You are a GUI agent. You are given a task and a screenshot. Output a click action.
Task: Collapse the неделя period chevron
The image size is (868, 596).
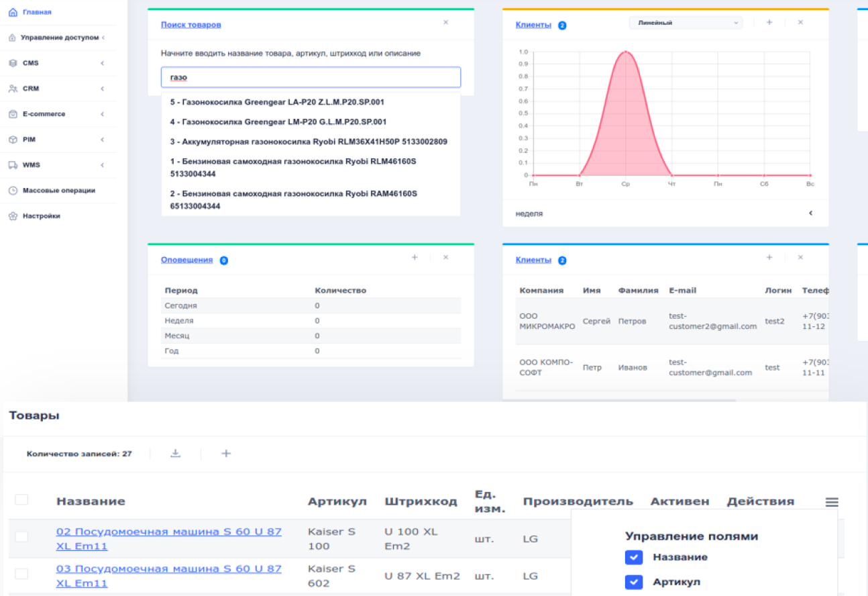point(810,213)
